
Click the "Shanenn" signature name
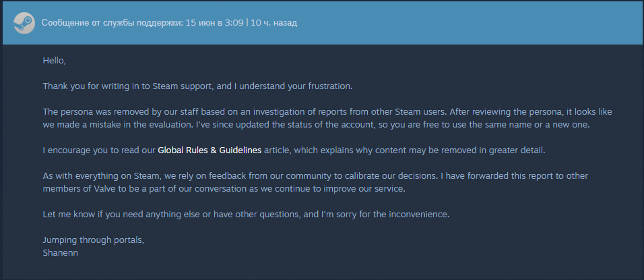[61, 253]
